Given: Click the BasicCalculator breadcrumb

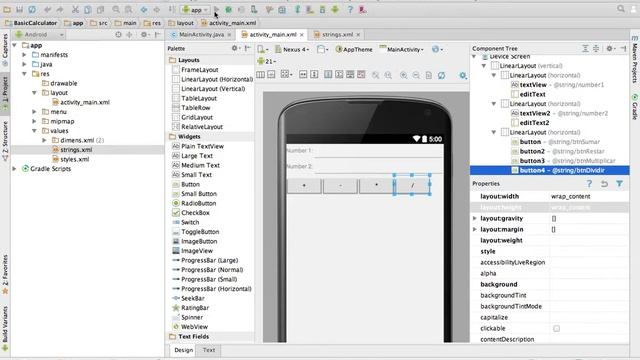Looking at the screenshot, I should coord(31,23).
